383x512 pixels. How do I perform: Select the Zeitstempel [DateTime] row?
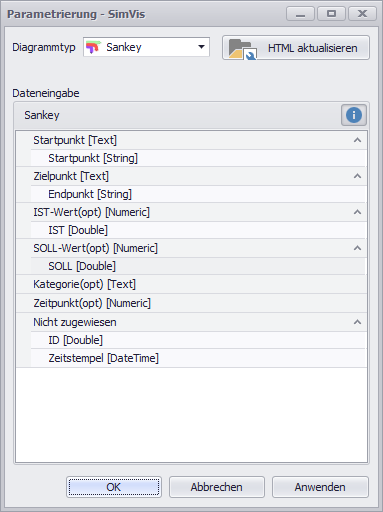pyautogui.click(x=199, y=358)
